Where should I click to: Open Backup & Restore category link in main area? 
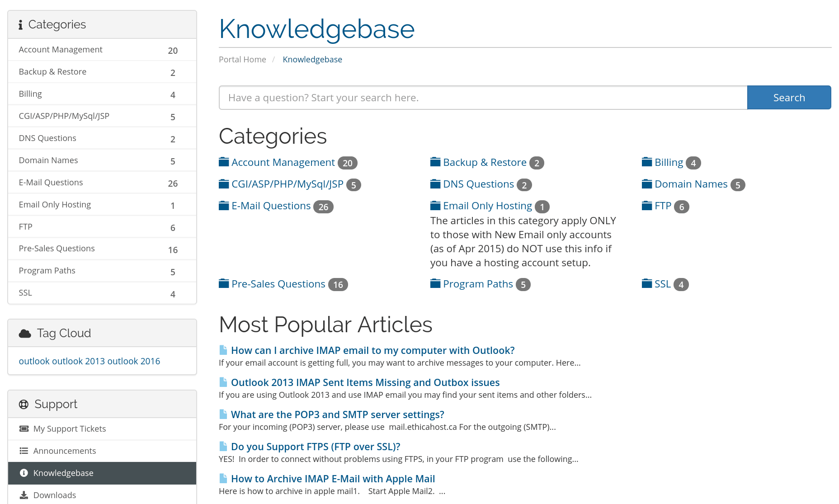485,162
